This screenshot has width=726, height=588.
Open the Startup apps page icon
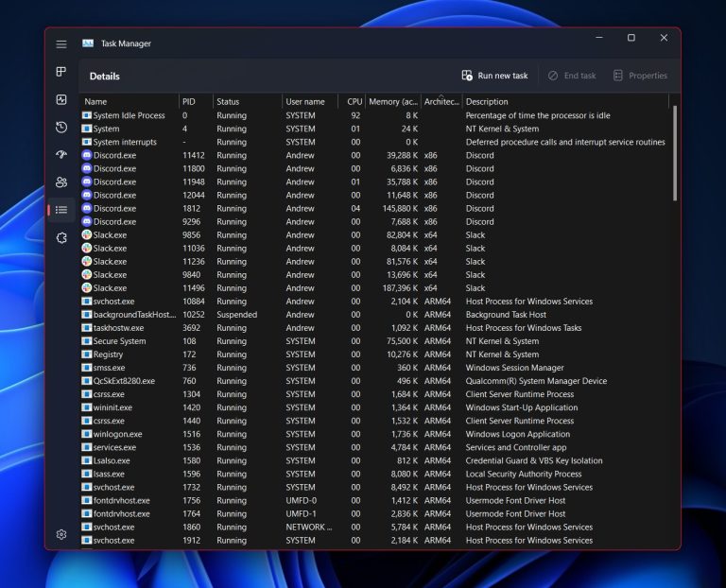(x=61, y=155)
